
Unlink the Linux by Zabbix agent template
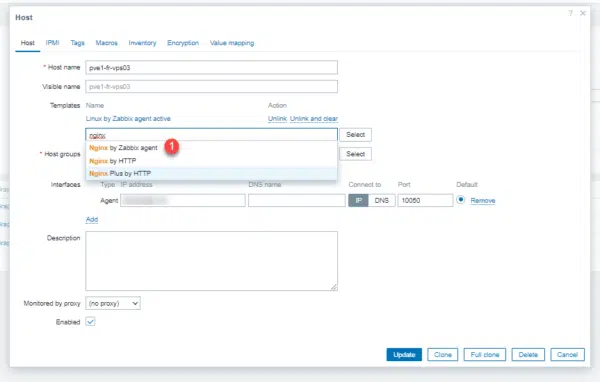277,119
